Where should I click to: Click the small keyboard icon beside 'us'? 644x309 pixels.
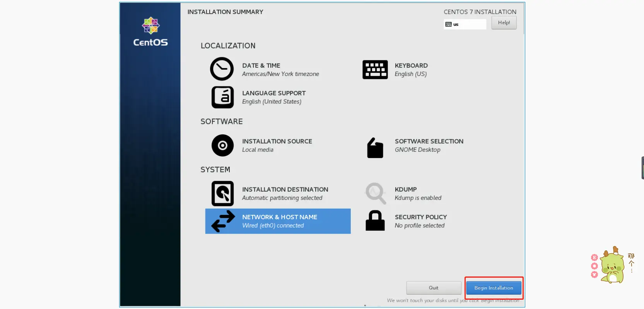(448, 24)
